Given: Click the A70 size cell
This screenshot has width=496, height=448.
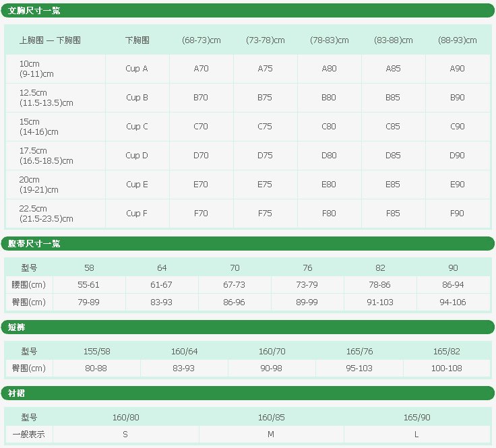Looking at the screenshot, I should pyautogui.click(x=201, y=69).
